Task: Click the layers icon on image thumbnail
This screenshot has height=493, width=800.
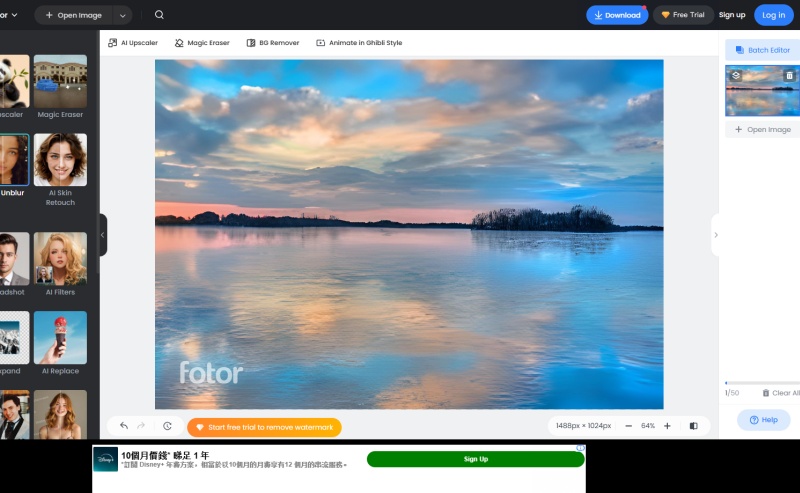Action: click(736, 76)
